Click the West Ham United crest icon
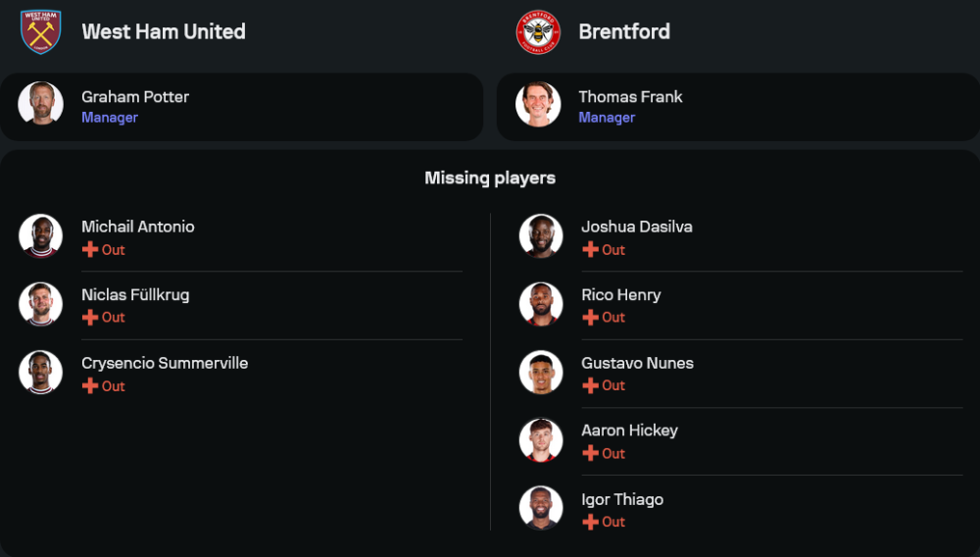This screenshot has width=980, height=557. (x=41, y=32)
